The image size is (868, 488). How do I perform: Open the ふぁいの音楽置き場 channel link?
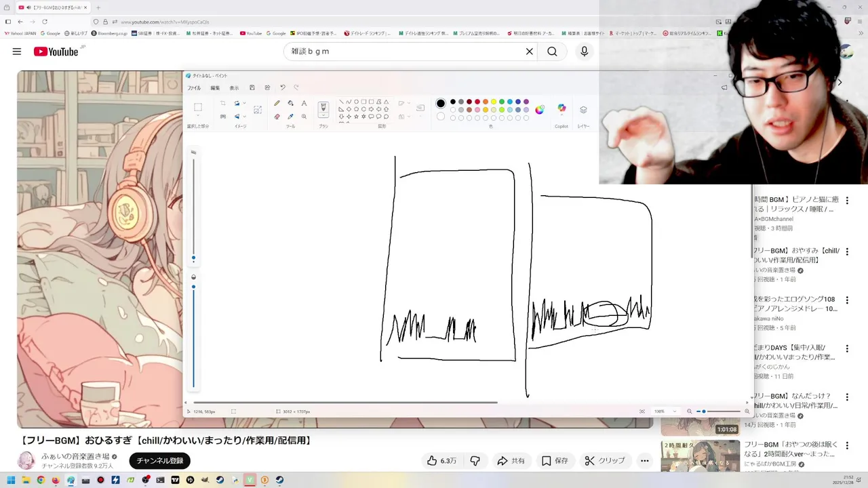[x=75, y=456]
